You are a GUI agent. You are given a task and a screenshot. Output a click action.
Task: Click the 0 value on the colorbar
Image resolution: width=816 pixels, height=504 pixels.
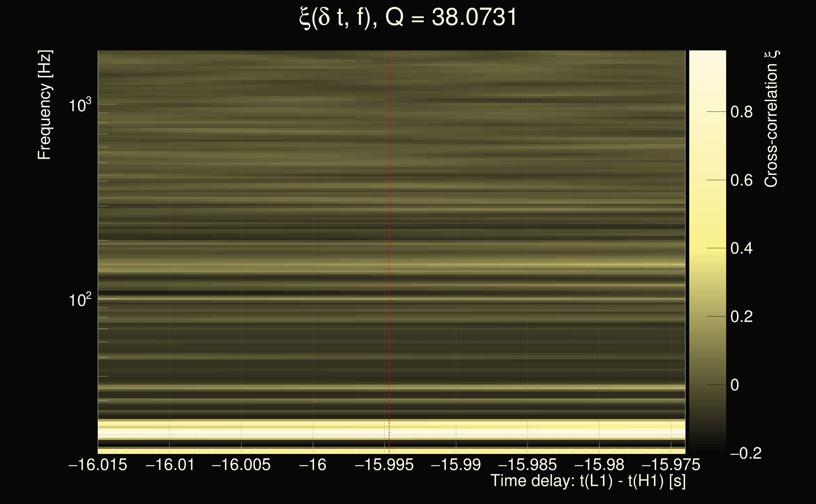tap(735, 385)
